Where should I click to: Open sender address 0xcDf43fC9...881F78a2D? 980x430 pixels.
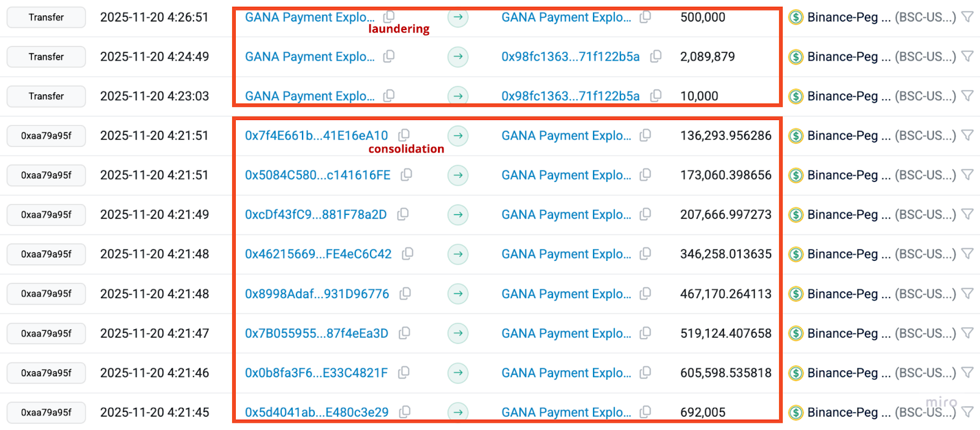point(316,214)
